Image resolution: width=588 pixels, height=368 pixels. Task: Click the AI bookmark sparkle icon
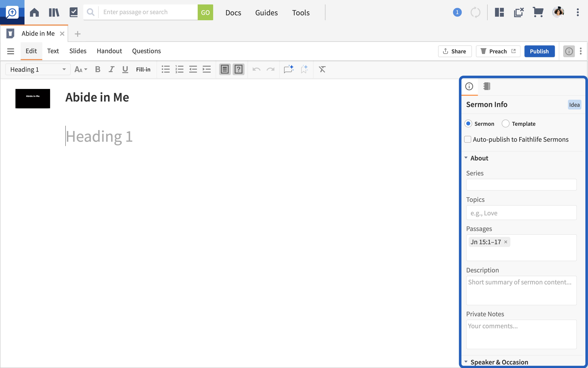coord(304,69)
